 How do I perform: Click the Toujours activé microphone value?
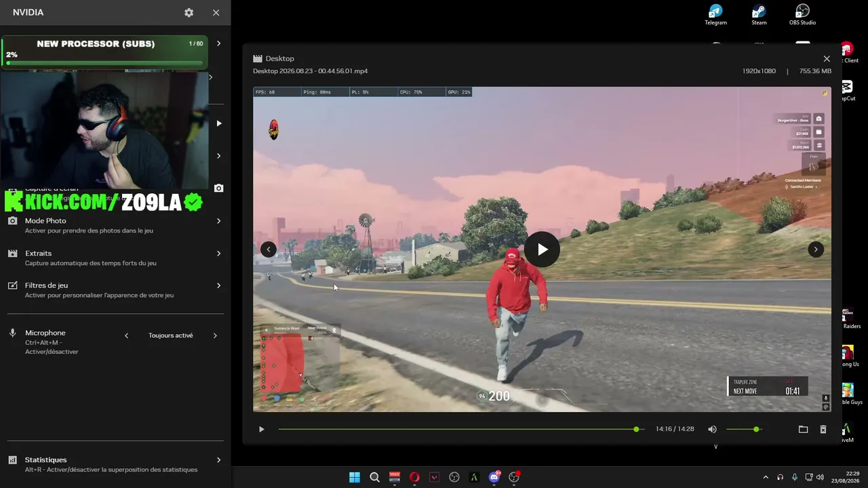pyautogui.click(x=171, y=335)
